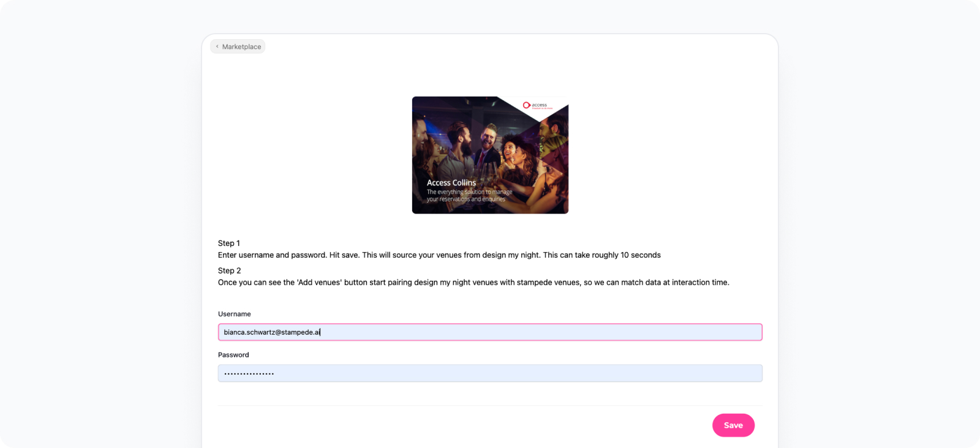Click the access logo on banner
Image resolution: width=980 pixels, height=448 pixels.
[x=537, y=105]
